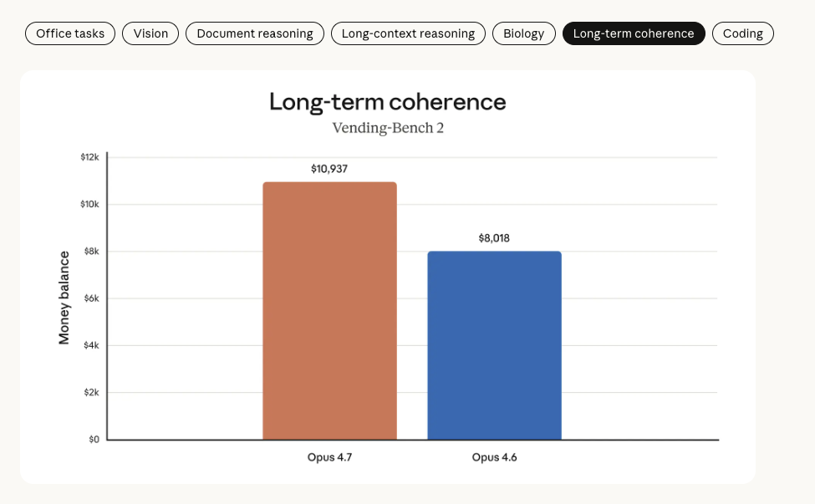The image size is (815, 504).
Task: Click the $10k y-axis tick label
Action: [x=89, y=204]
